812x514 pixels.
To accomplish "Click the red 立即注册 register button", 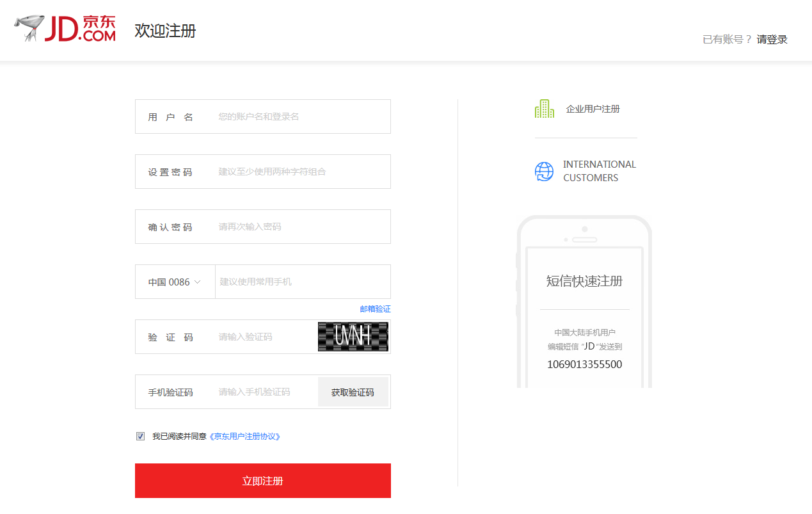I will [262, 480].
